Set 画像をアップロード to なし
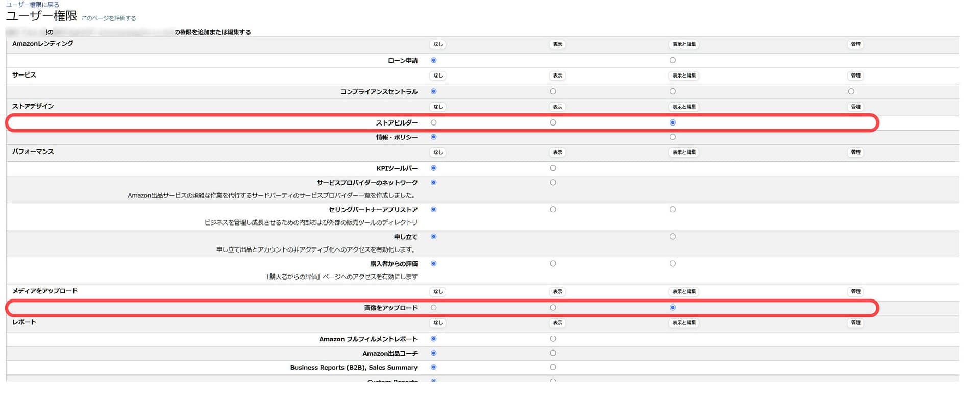Viewport: 980px width, 400px height. tap(433, 308)
